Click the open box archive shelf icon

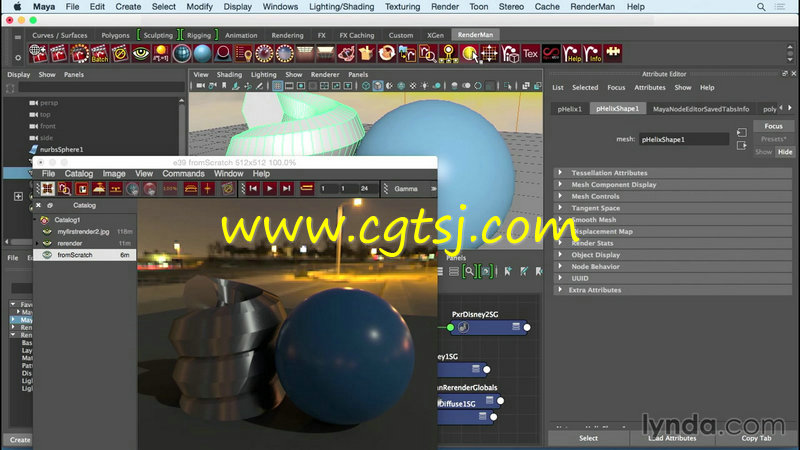(366, 54)
